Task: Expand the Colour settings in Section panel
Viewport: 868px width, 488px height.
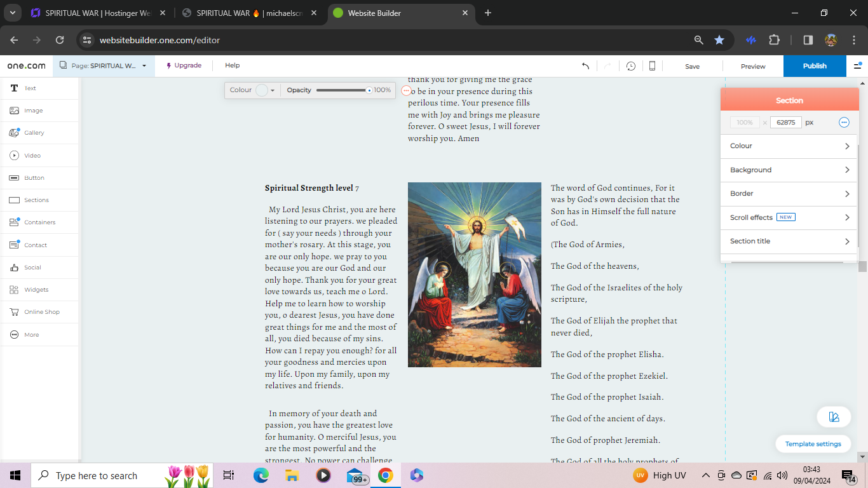Action: [789, 146]
